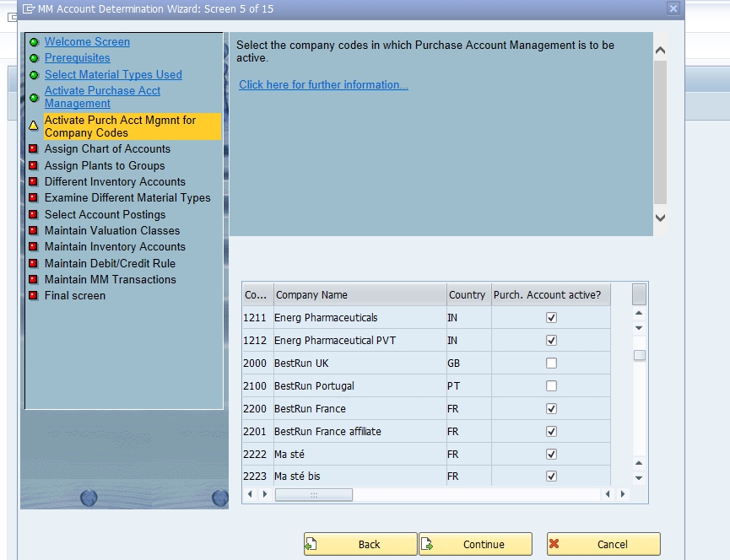Click table horizontal scroll left arrow at left
Viewport: 730px width, 560px height.
click(x=250, y=494)
